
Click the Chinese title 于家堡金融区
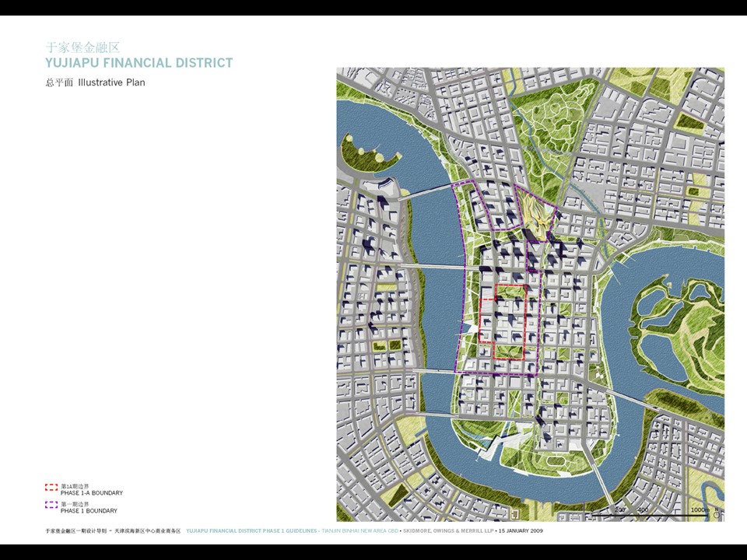click(82, 48)
